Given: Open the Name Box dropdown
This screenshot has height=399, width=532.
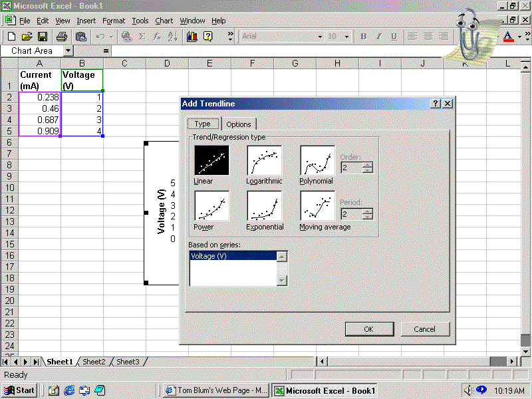Looking at the screenshot, I should (x=68, y=51).
